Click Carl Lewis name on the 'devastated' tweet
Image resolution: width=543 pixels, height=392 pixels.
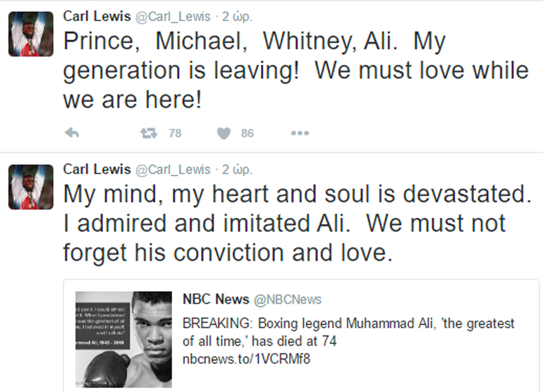click(97, 169)
